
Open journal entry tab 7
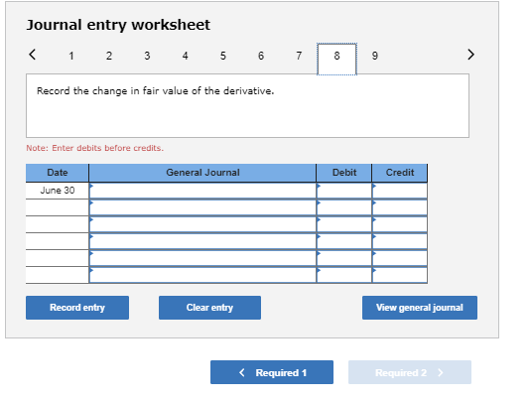[299, 56]
